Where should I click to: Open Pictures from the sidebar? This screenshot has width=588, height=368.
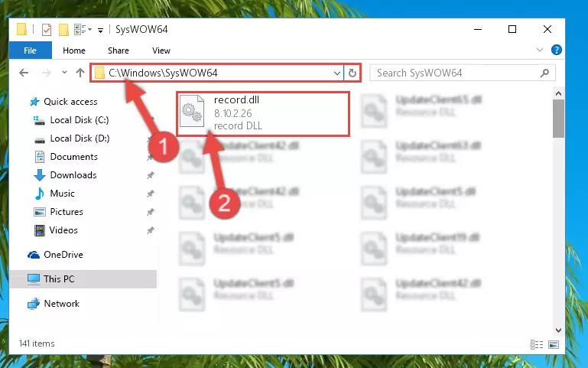click(x=67, y=212)
